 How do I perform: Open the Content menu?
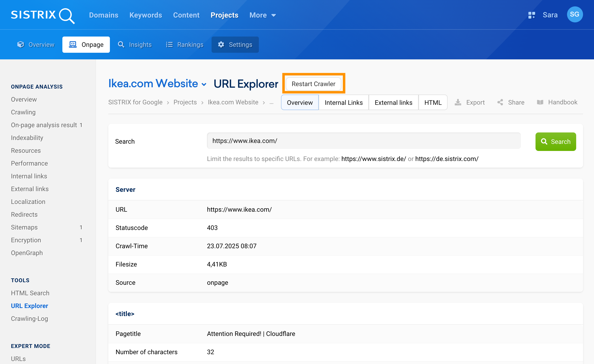point(186,15)
